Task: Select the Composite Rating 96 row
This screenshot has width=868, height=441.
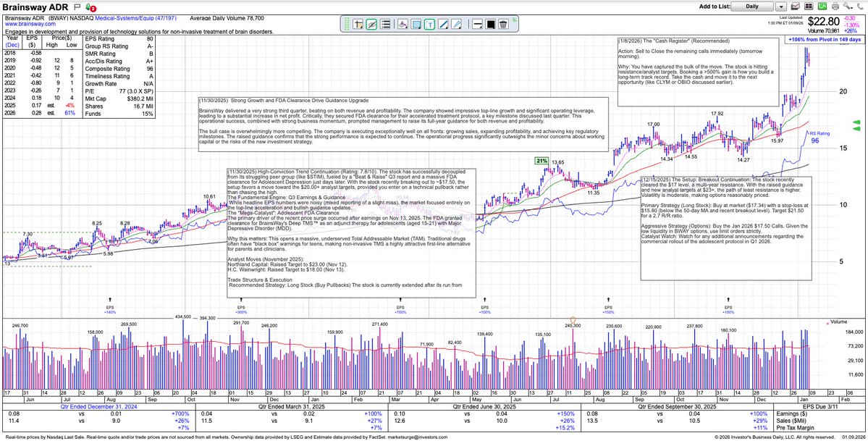Action: click(119, 70)
